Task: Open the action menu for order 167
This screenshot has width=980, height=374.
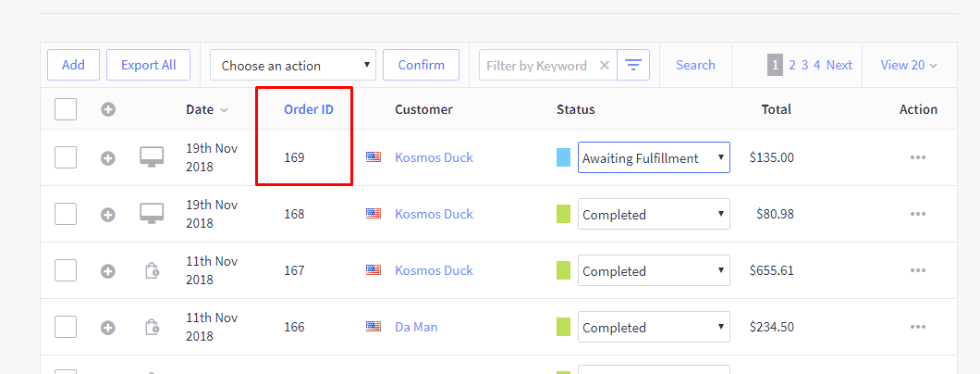Action: (917, 270)
